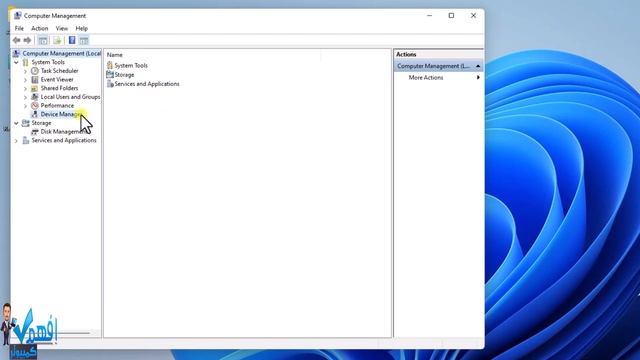Screen dimensions: 640x360
Task: Click the Event Viewer icon in tree
Action: pos(35,80)
